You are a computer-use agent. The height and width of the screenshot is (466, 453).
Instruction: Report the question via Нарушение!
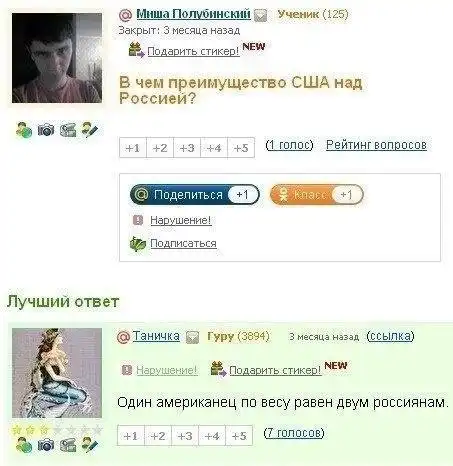(x=181, y=220)
